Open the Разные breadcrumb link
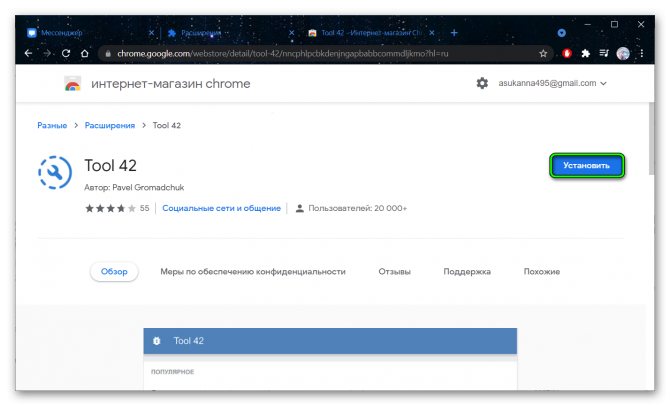The image size is (670, 406). [52, 125]
